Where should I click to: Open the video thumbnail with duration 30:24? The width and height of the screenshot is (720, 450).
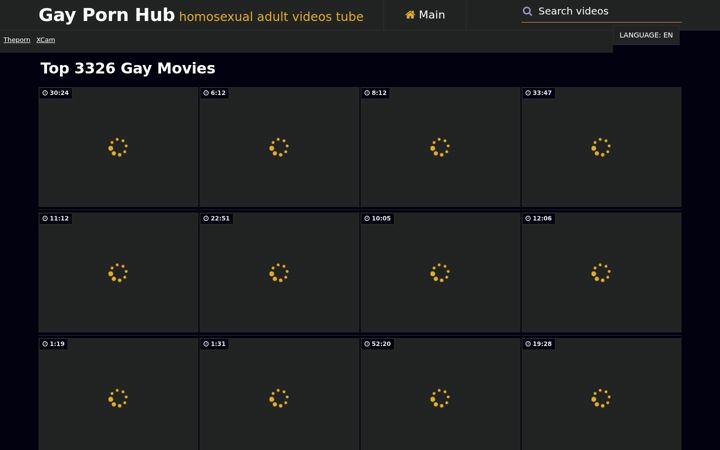tap(118, 147)
